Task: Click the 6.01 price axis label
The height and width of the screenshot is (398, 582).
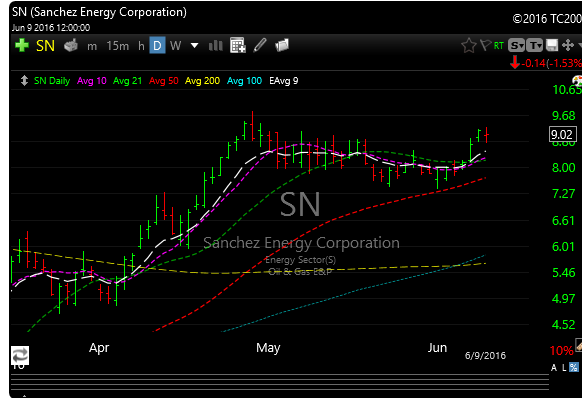Action: (563, 247)
